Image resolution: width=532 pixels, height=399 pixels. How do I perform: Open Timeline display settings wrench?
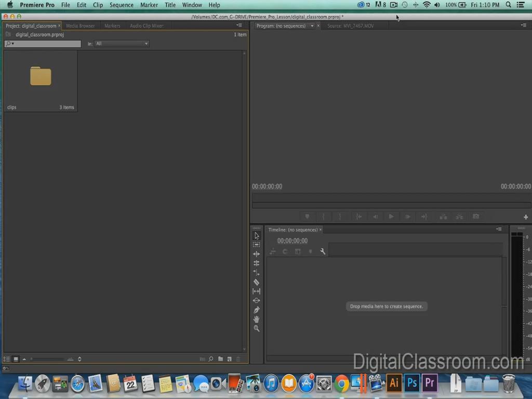(x=323, y=251)
